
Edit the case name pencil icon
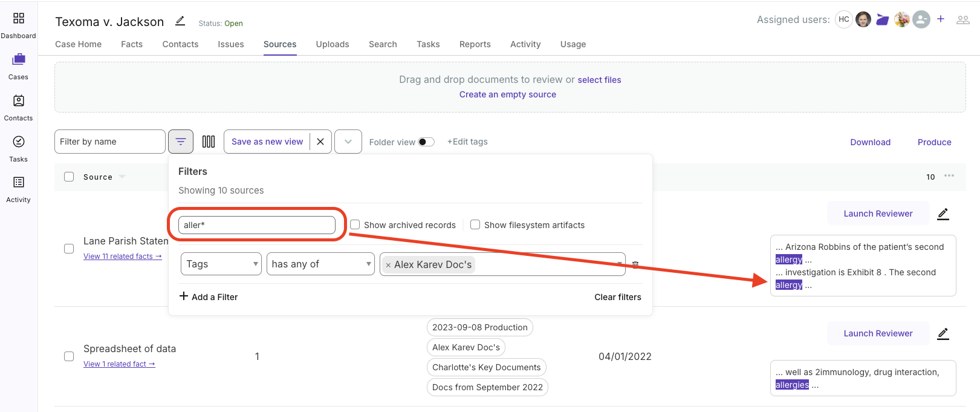(180, 21)
